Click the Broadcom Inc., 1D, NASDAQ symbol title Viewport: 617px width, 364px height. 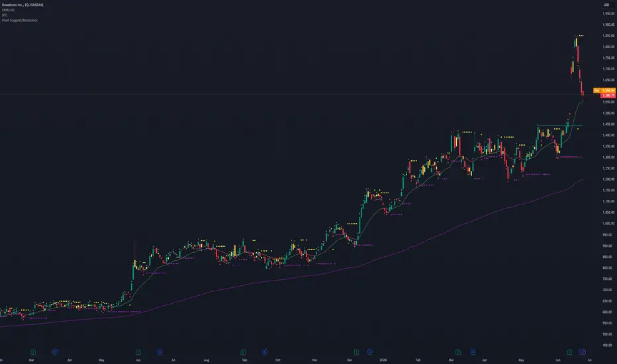coord(23,5)
